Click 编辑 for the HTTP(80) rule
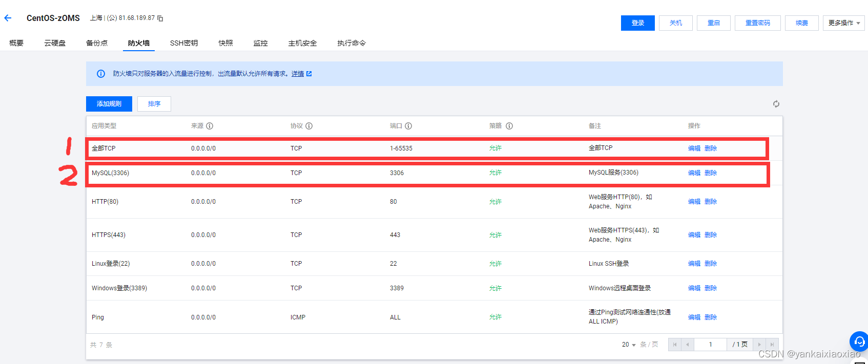The width and height of the screenshot is (868, 364). click(x=694, y=202)
